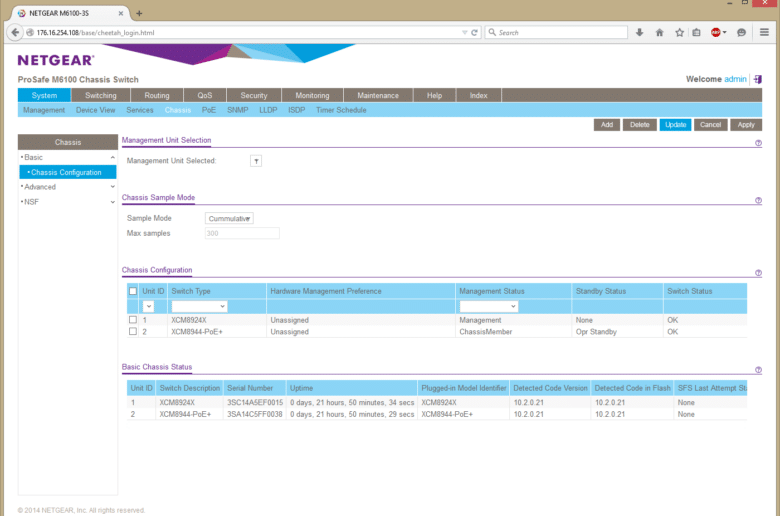Switch to the Switching tab
780x516 pixels.
point(100,96)
